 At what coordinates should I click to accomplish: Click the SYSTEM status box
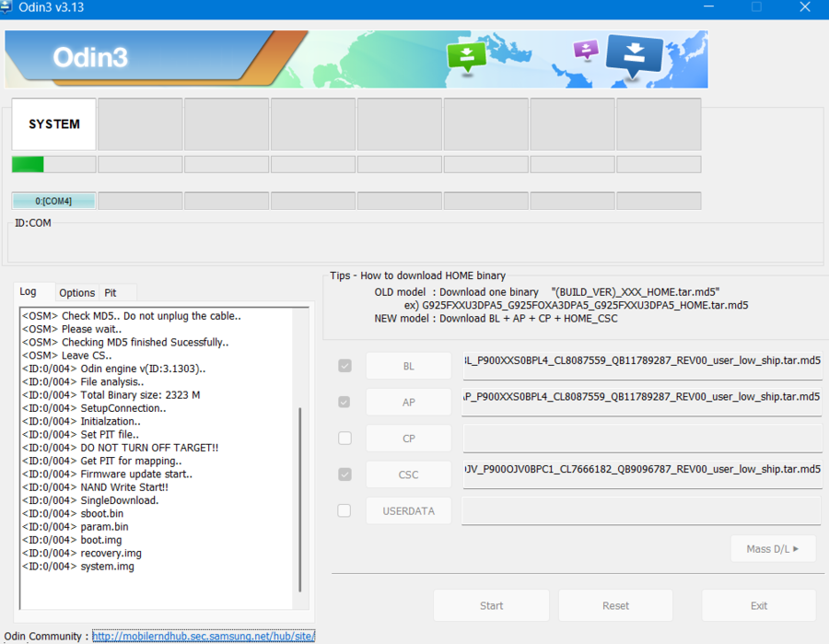click(54, 124)
